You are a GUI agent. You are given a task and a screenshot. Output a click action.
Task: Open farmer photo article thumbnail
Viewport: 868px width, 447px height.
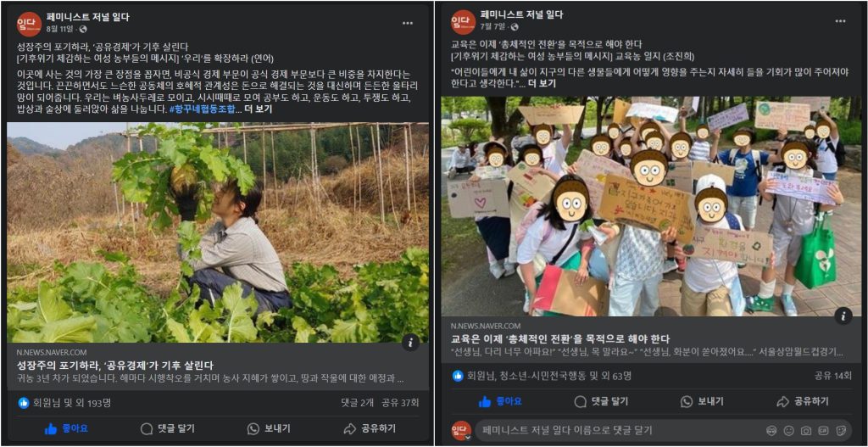pyautogui.click(x=218, y=232)
